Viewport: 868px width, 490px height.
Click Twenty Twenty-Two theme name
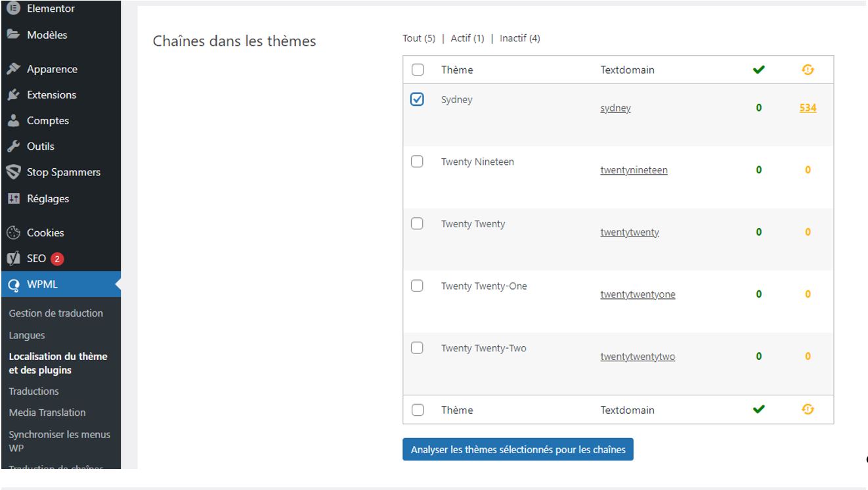coord(484,348)
